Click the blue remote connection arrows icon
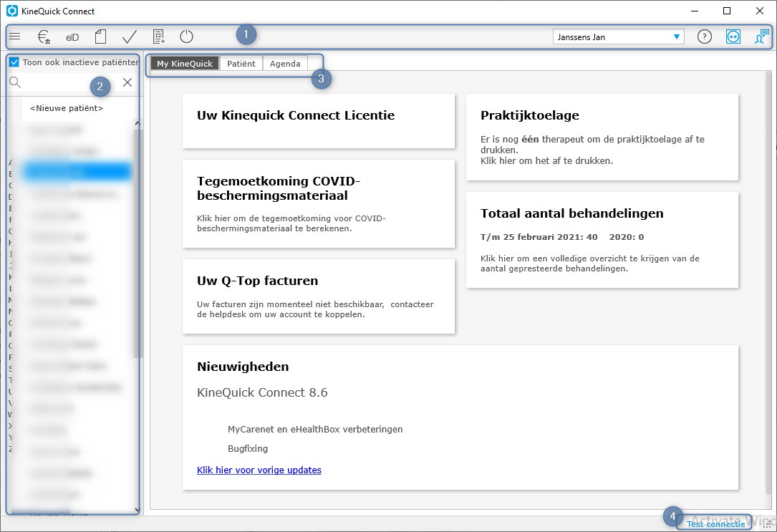The height and width of the screenshot is (532, 777). pos(733,37)
